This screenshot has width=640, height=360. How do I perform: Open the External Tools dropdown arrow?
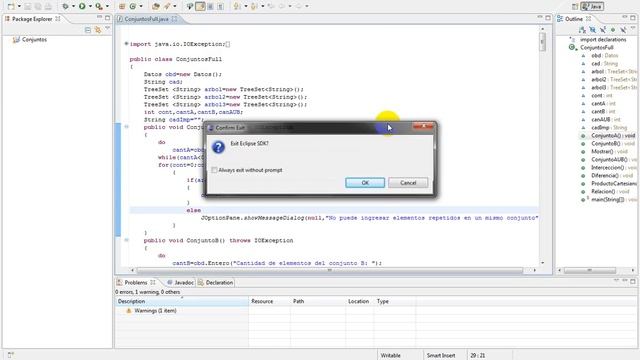(x=107, y=6)
